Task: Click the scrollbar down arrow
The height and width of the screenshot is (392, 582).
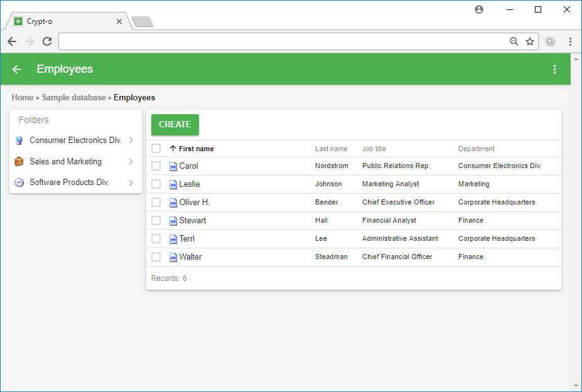Action: [x=576, y=386]
